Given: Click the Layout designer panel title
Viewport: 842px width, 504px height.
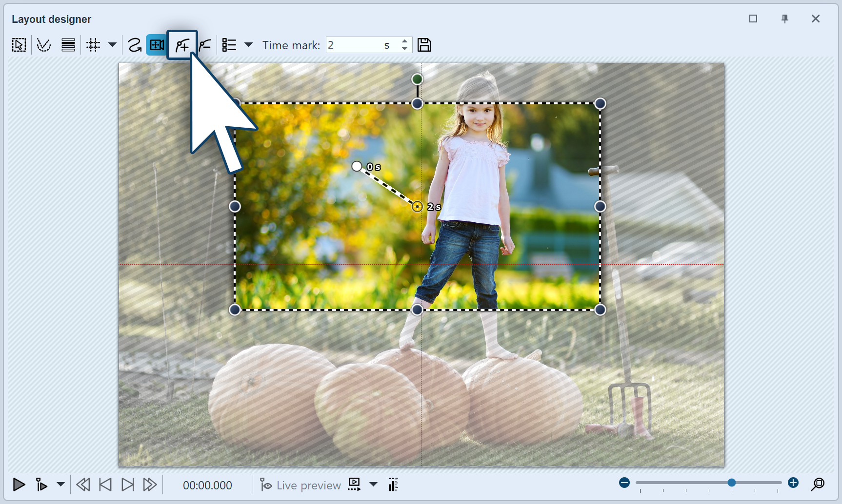Looking at the screenshot, I should coord(51,19).
